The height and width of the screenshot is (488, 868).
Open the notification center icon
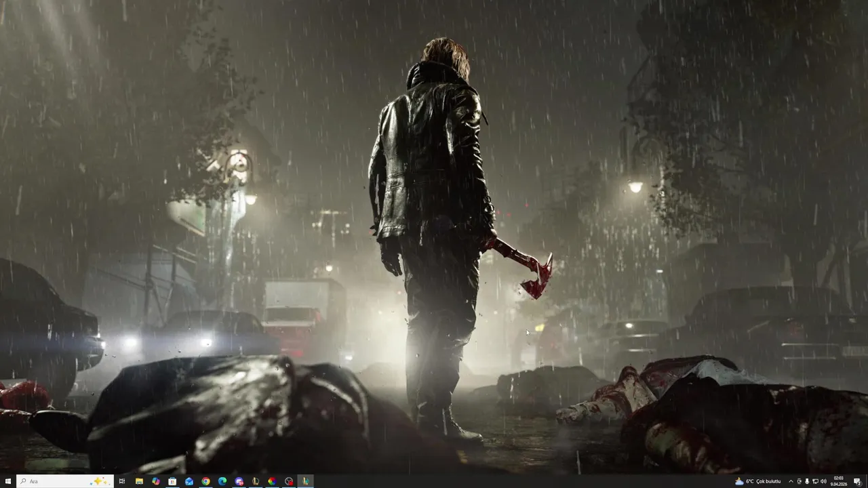pyautogui.click(x=857, y=481)
